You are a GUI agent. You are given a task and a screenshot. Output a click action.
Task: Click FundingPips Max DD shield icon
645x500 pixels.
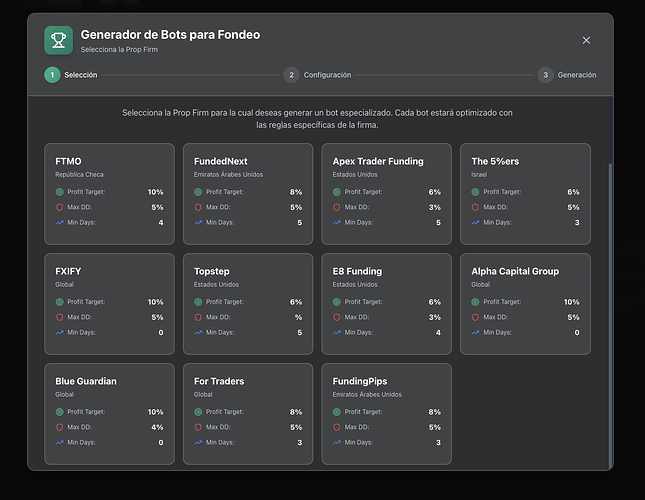click(337, 427)
